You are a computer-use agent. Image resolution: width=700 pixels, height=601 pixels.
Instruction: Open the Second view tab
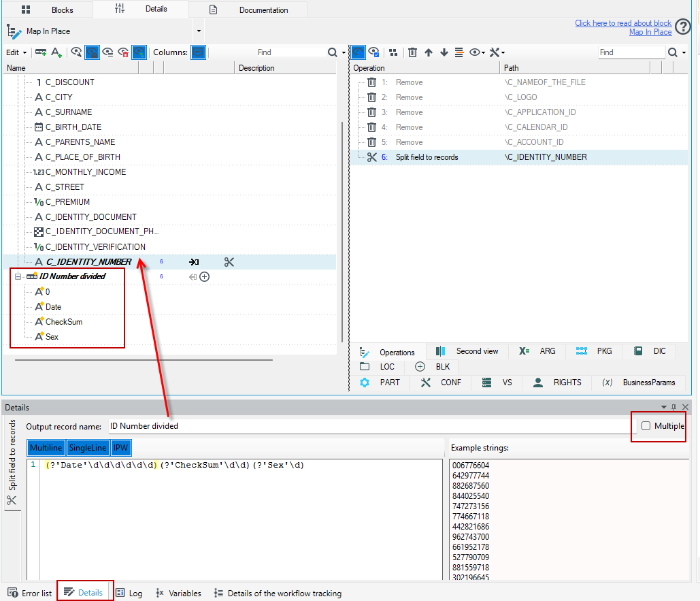[467, 351]
